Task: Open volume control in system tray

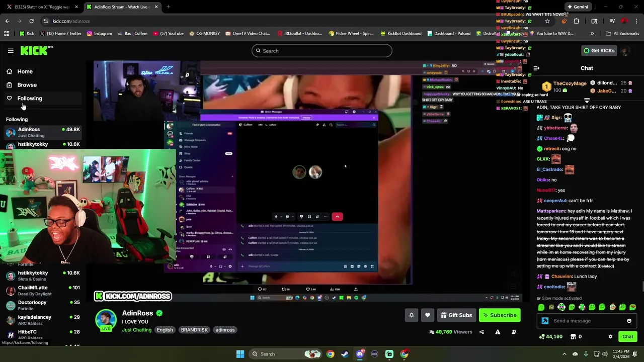Action: [605, 354]
